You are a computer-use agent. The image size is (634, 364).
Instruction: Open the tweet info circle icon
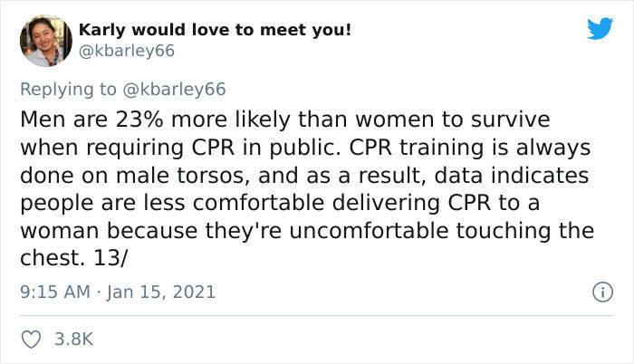click(x=599, y=292)
